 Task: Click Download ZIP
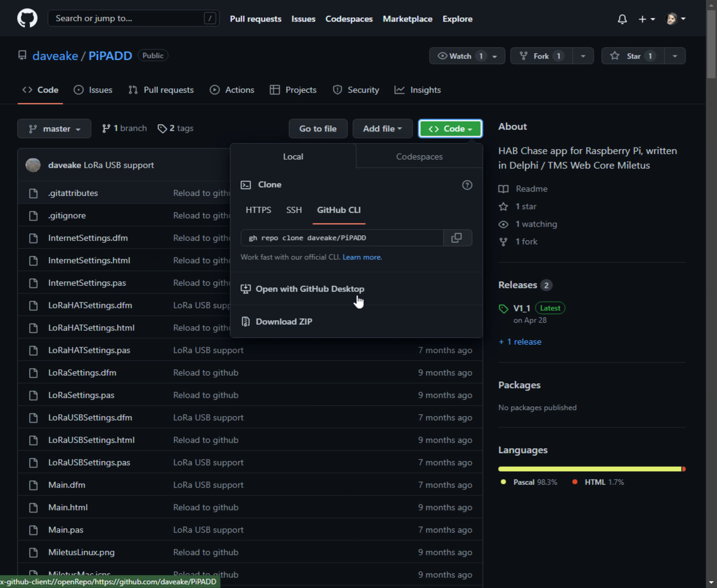[x=284, y=321]
